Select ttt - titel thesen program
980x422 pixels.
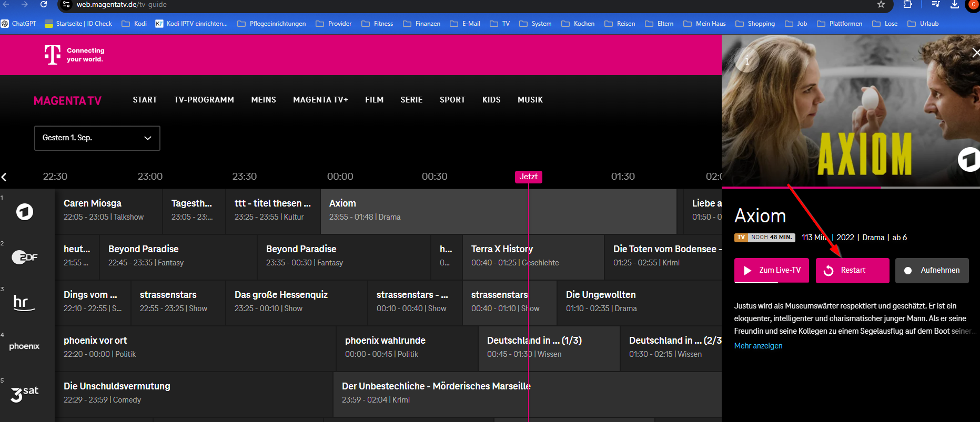[x=273, y=211]
